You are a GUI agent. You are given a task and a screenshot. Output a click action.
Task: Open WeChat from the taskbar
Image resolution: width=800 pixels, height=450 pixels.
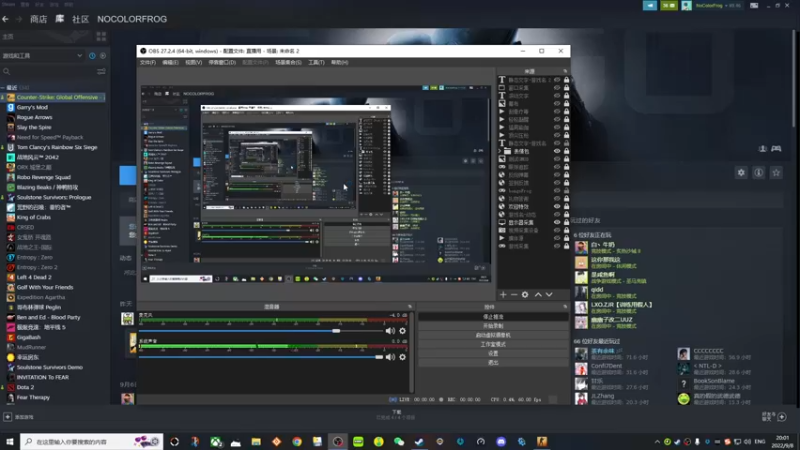coord(399,441)
